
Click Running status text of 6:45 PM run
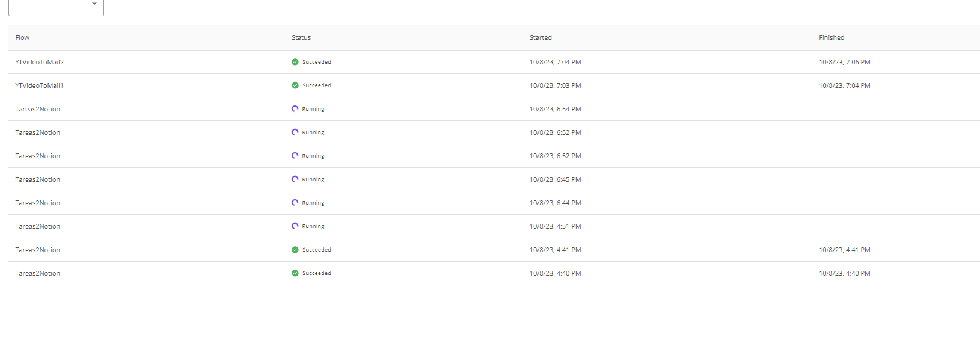coord(313,179)
